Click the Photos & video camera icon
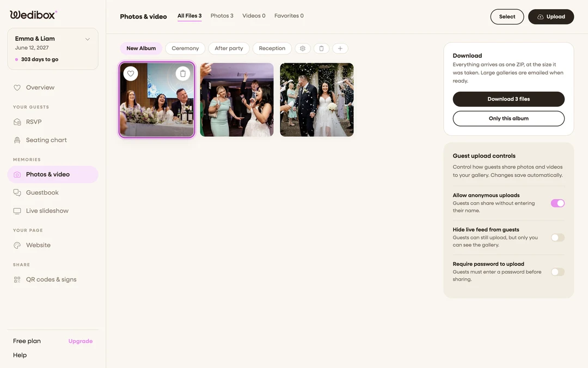Viewport: 588px width, 368px height. coord(17,174)
